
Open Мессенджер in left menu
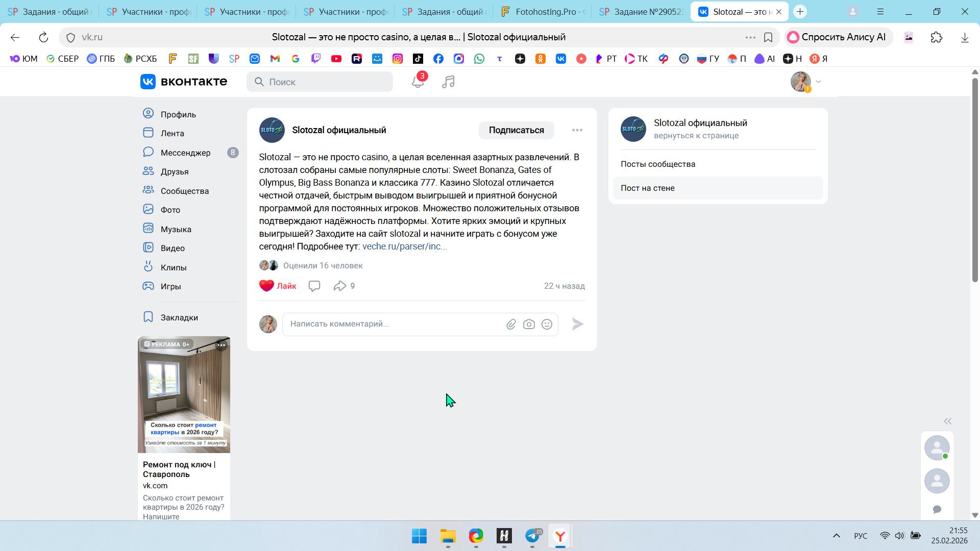[185, 153]
